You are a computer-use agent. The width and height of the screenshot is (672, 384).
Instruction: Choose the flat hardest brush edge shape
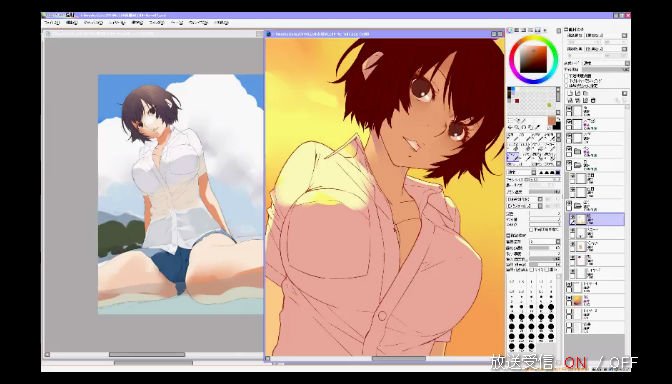coord(558,173)
